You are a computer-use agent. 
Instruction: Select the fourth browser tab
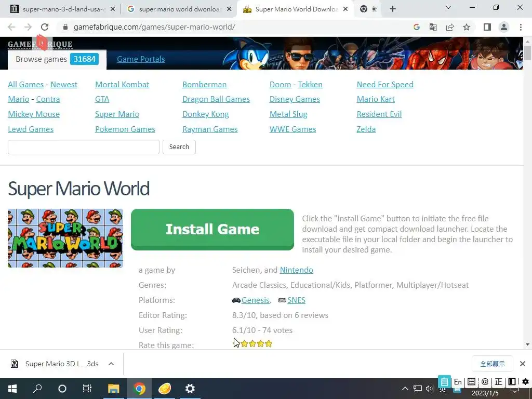click(369, 9)
